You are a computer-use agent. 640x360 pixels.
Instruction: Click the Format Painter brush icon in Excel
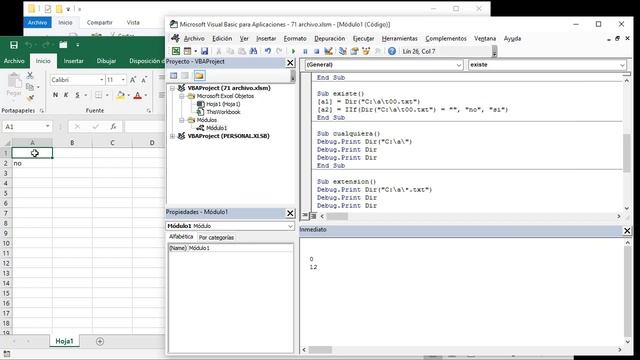tap(30, 98)
